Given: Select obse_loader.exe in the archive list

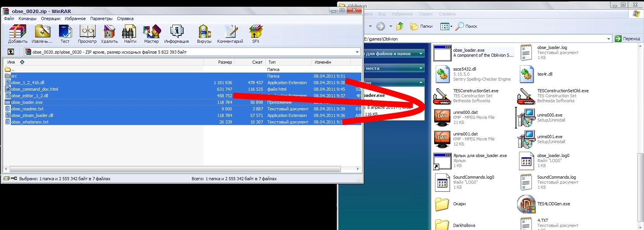Looking at the screenshot, I should point(27,102).
